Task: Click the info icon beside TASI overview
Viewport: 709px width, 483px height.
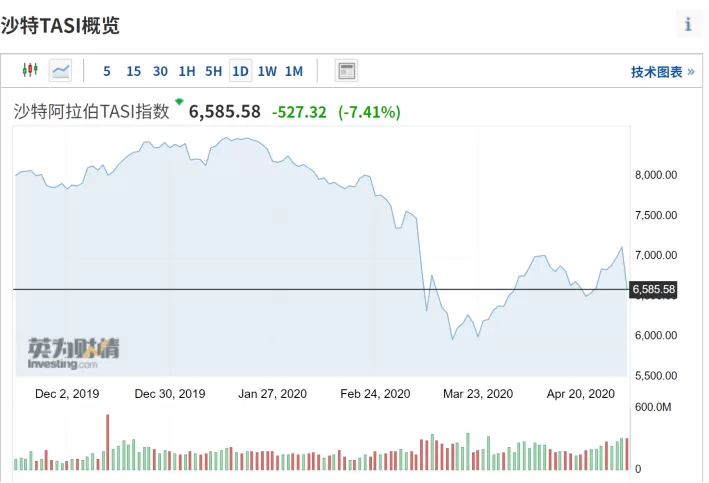Action: pyautogui.click(x=688, y=24)
